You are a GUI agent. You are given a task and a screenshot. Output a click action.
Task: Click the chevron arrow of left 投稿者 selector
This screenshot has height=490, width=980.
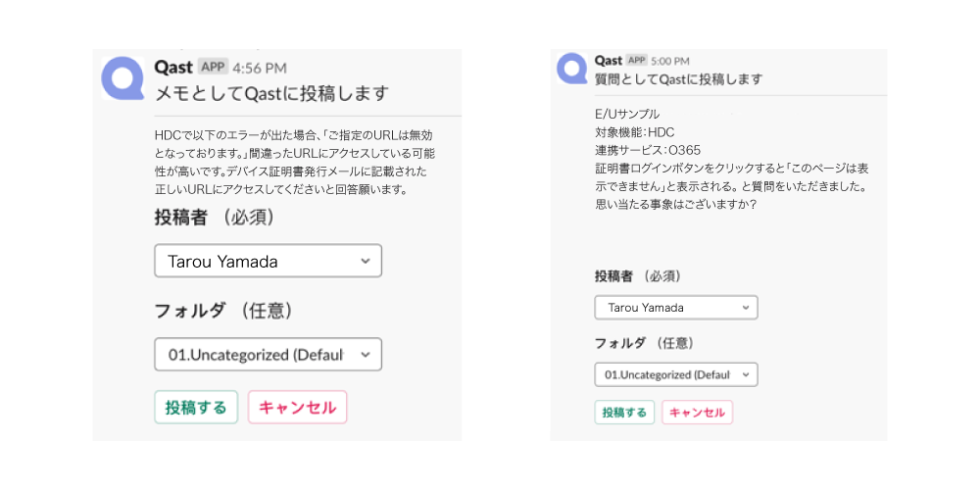coord(366,262)
